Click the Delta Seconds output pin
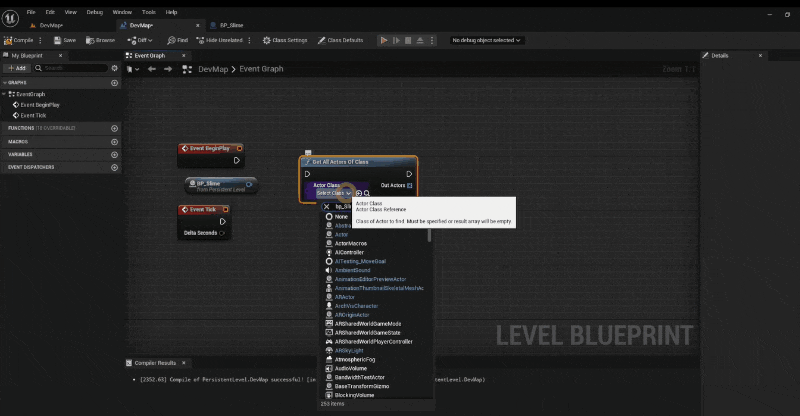 221,233
